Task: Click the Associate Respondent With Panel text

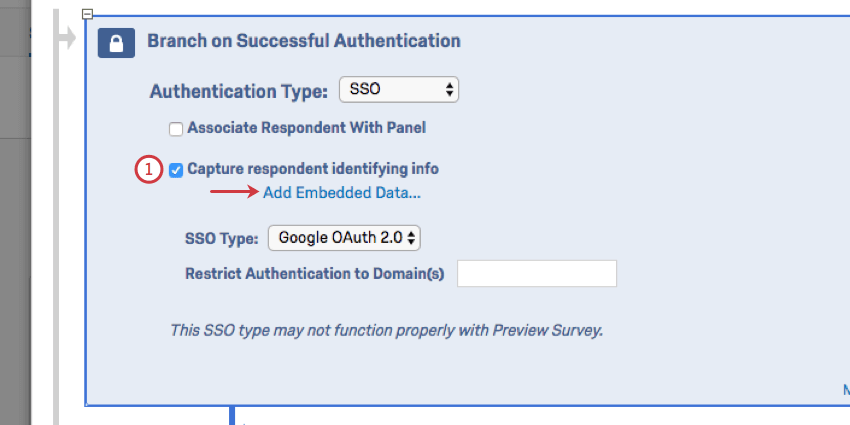Action: (x=306, y=128)
